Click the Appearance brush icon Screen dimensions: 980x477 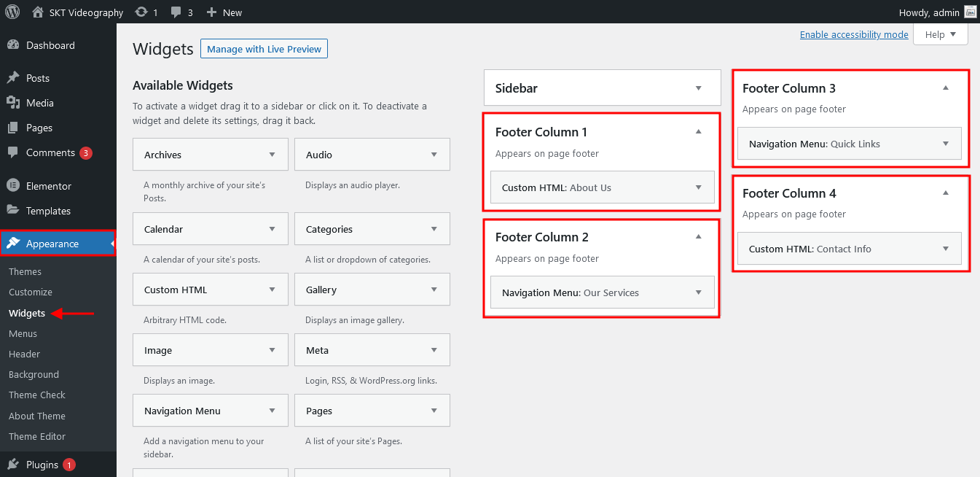tap(13, 244)
